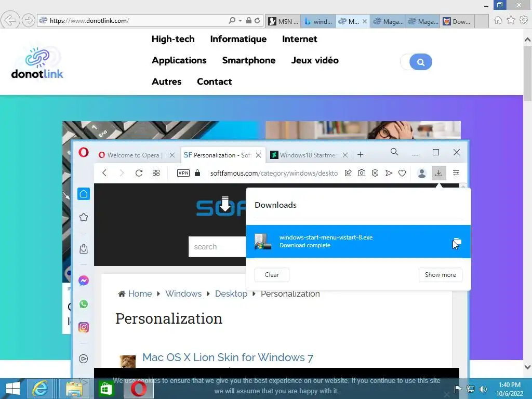Toggle Opera downloads popup button
532x399 pixels.
coord(438,173)
